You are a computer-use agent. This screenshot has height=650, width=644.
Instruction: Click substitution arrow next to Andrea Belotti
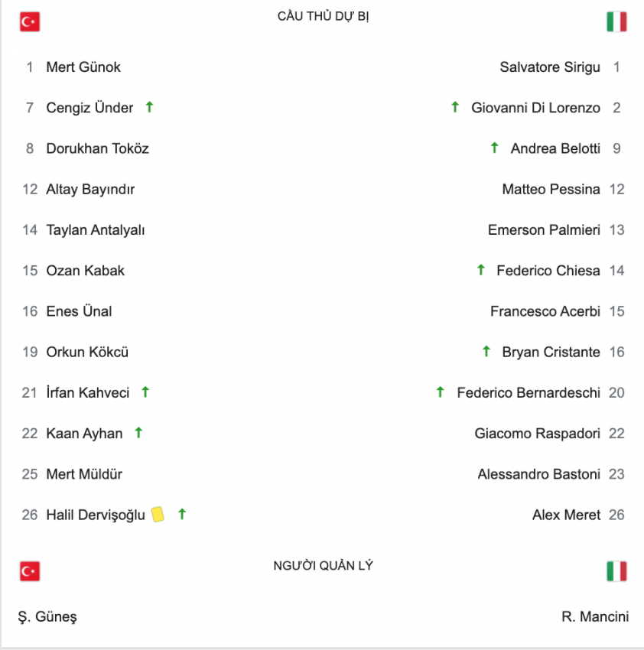tap(494, 148)
